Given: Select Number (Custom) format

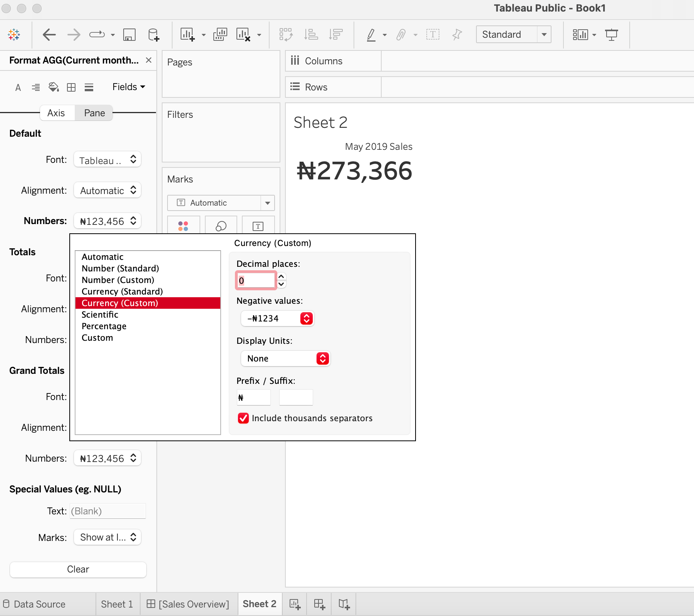Looking at the screenshot, I should pyautogui.click(x=148, y=280).
